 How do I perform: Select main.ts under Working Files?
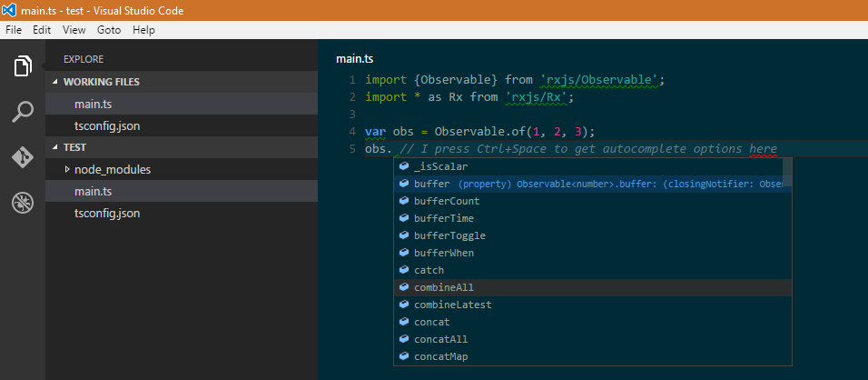pos(182,104)
